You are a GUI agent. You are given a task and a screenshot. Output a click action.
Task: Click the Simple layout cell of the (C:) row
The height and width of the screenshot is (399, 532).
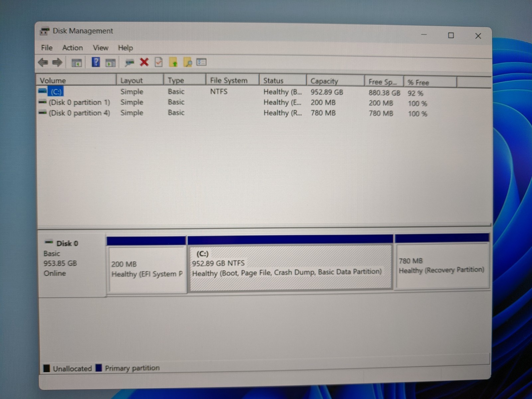tap(132, 92)
